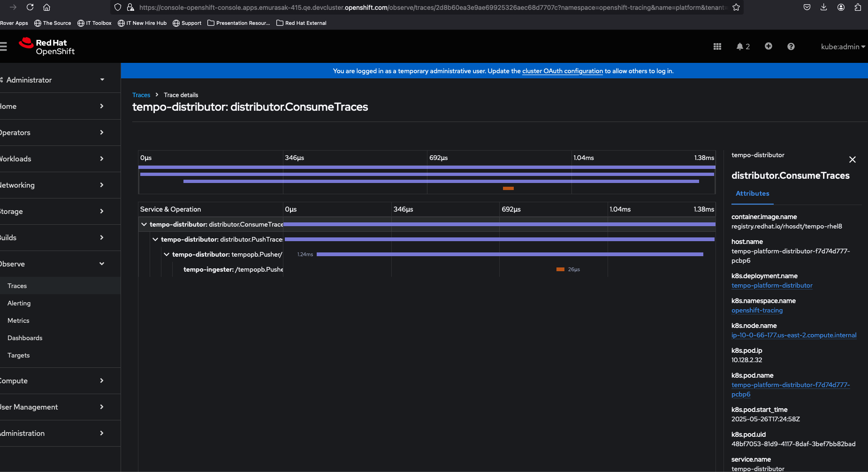The height and width of the screenshot is (472, 868).
Task: Reload the browser page
Action: 30,7
